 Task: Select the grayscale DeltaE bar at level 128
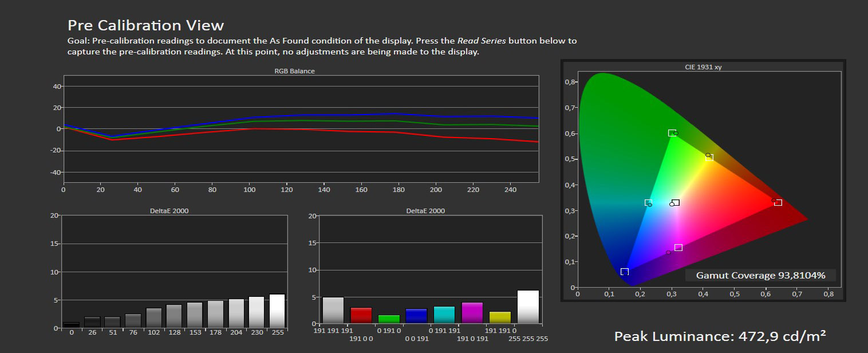174,316
